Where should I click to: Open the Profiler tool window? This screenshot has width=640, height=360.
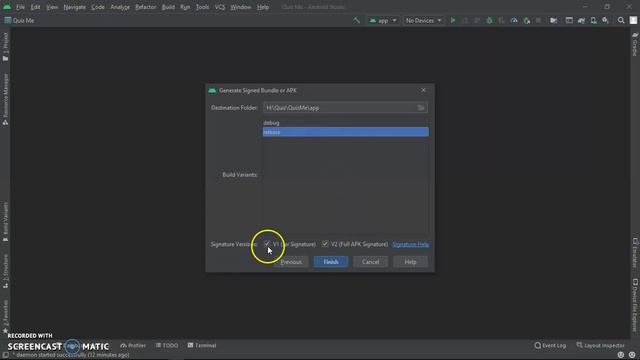coord(133,345)
